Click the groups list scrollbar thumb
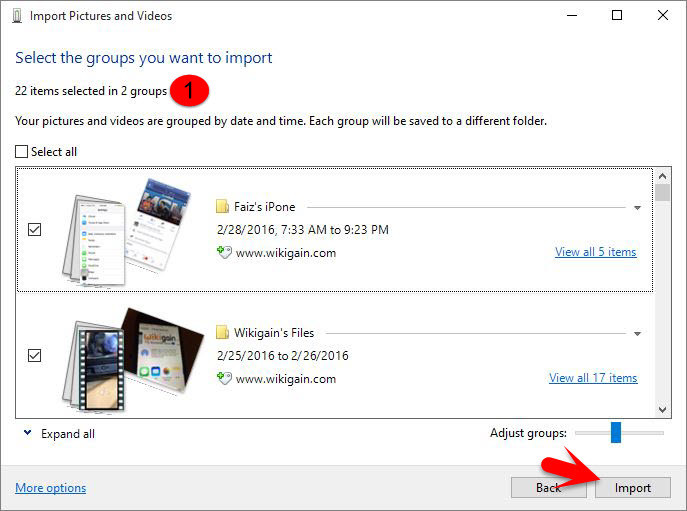The width and height of the screenshot is (687, 511). [x=662, y=192]
